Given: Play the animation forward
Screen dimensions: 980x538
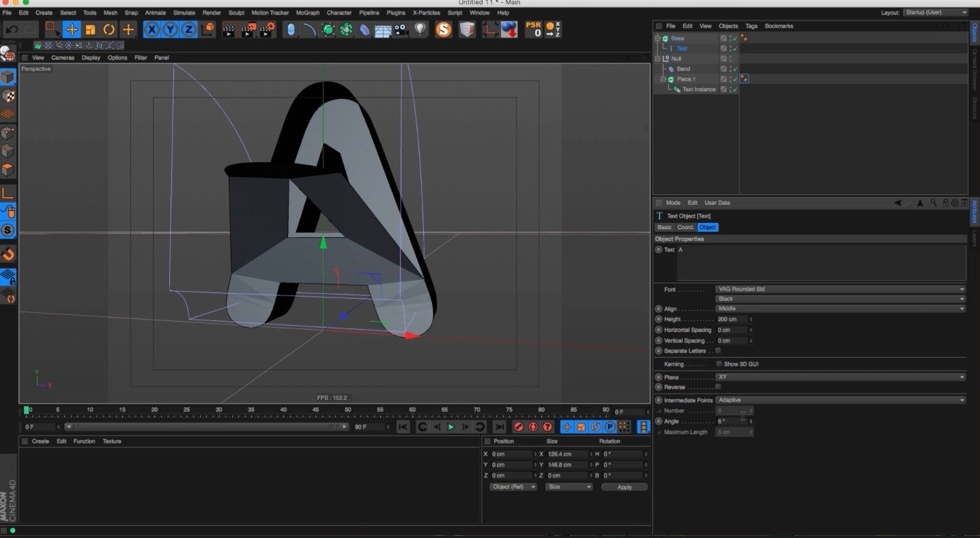Looking at the screenshot, I should coord(451,427).
